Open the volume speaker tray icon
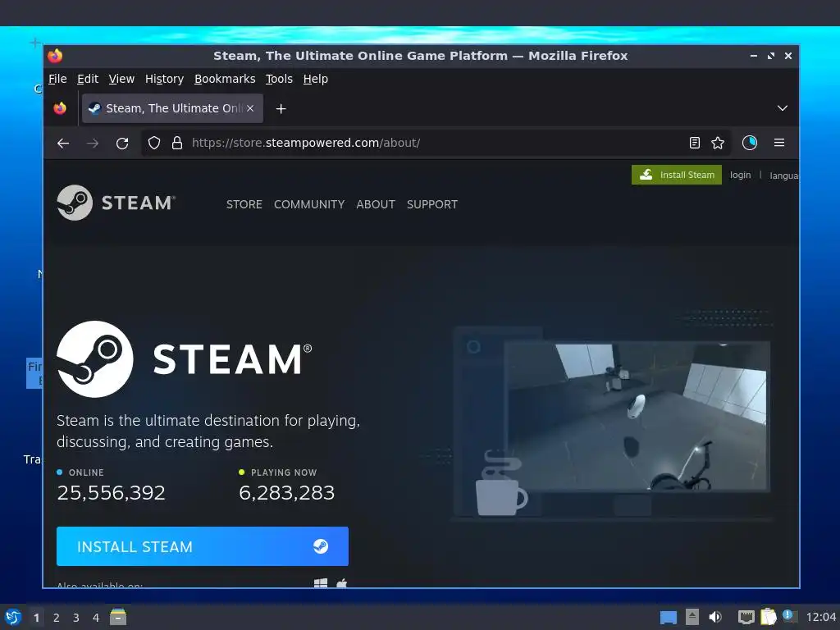Image resolution: width=840 pixels, height=630 pixels. click(x=715, y=617)
